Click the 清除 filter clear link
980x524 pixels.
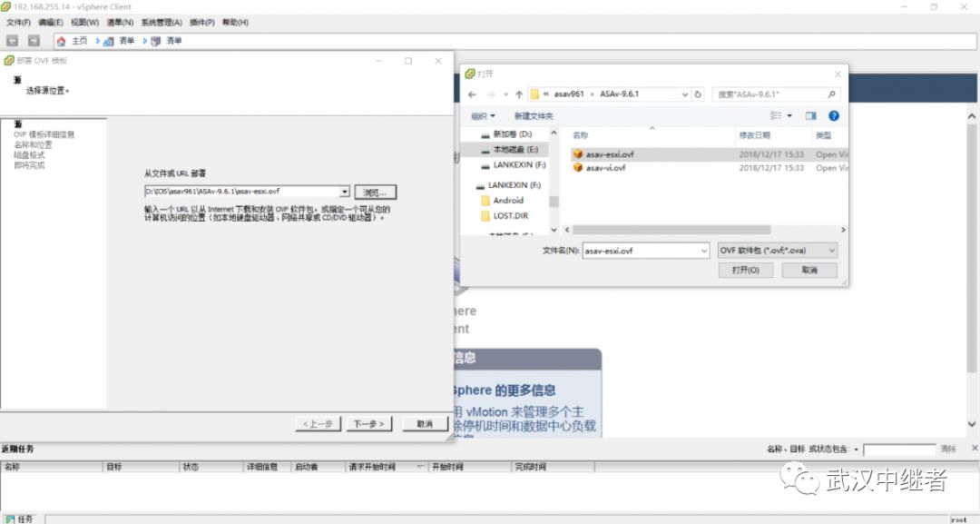click(948, 449)
